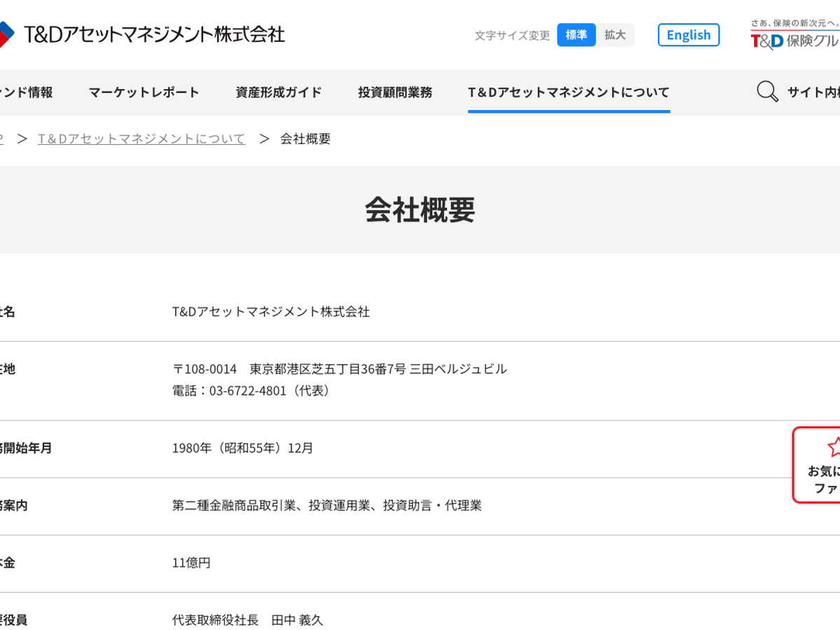This screenshot has width=840, height=630.
Task: Select マーケットレポート in the navigation bar
Action: pos(143,92)
